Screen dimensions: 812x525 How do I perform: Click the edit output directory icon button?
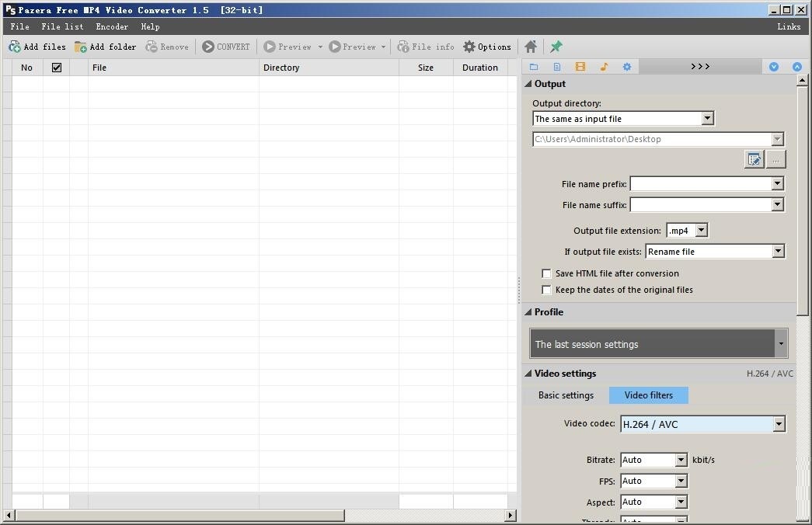pyautogui.click(x=753, y=159)
